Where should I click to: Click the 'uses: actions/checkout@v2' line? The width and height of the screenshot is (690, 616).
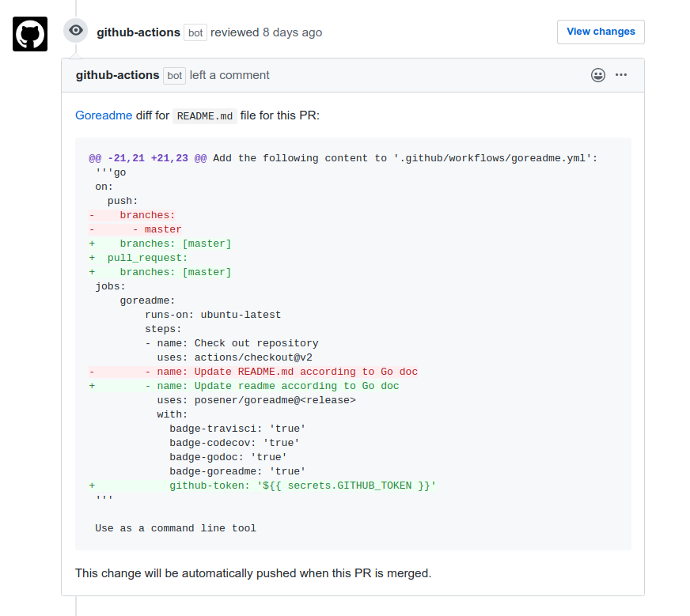point(234,357)
